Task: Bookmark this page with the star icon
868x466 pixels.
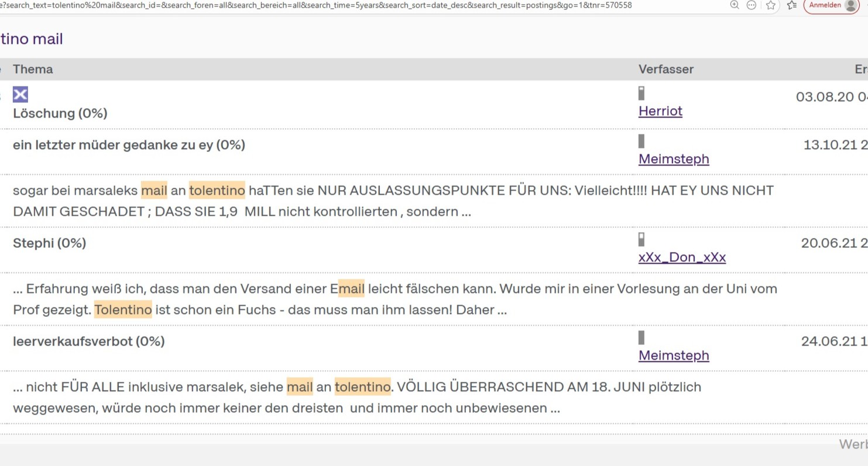Action: coord(771,5)
